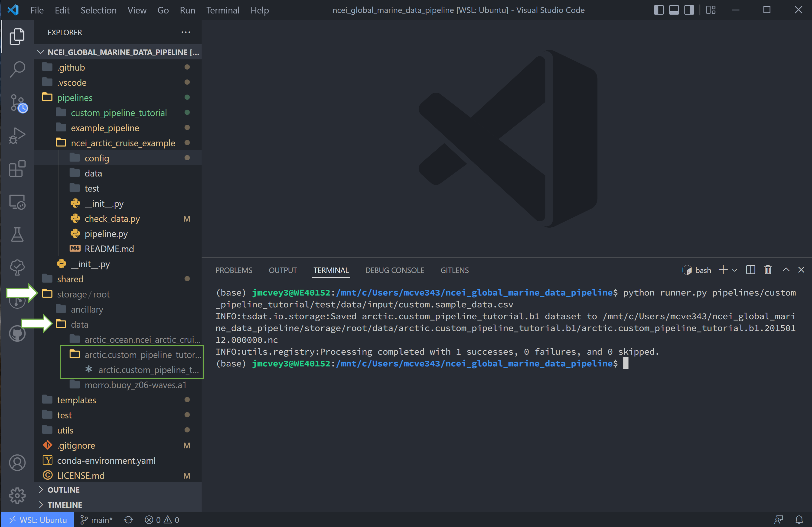812x527 pixels.
Task: Open the Selection menu
Action: pos(98,10)
